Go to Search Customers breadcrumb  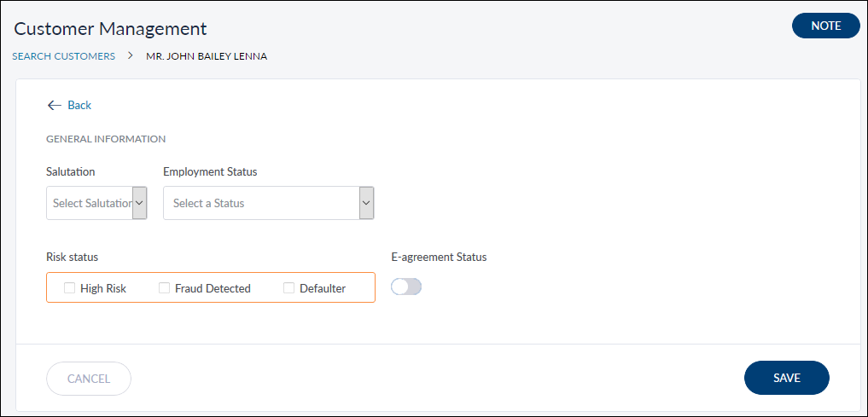64,56
